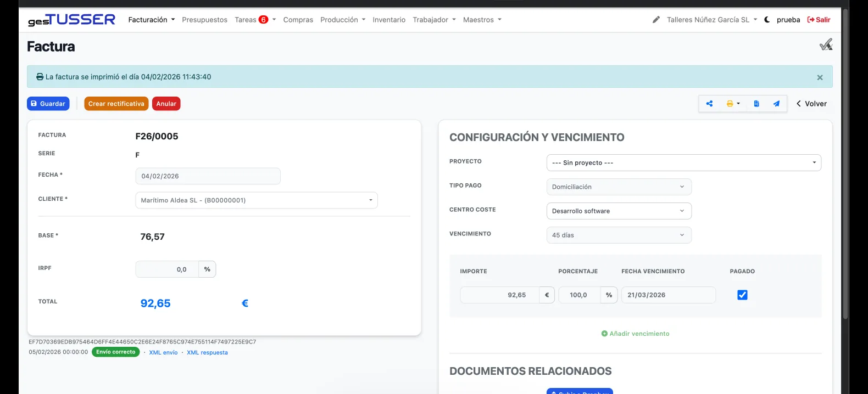The image size is (868, 394).
Task: Open the Tipo pago dropdown Domiciliación
Action: 619,187
